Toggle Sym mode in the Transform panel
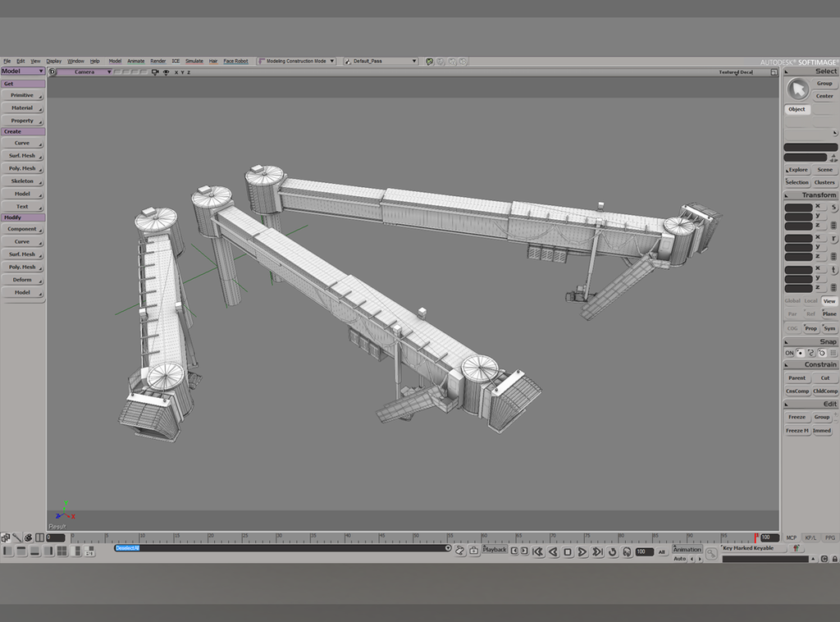 tap(829, 327)
